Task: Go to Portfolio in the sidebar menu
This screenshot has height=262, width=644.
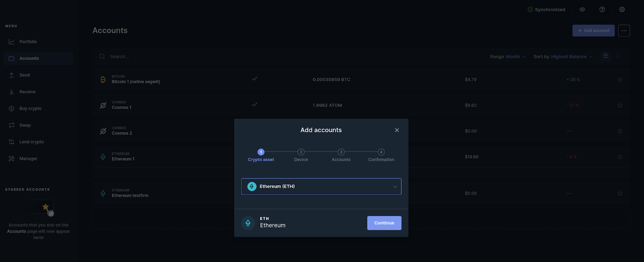Action: coord(28,42)
